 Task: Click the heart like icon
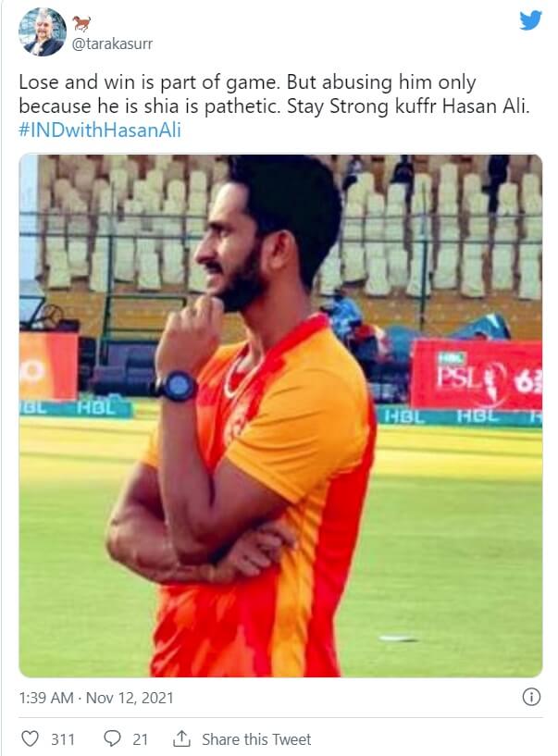[x=30, y=738]
